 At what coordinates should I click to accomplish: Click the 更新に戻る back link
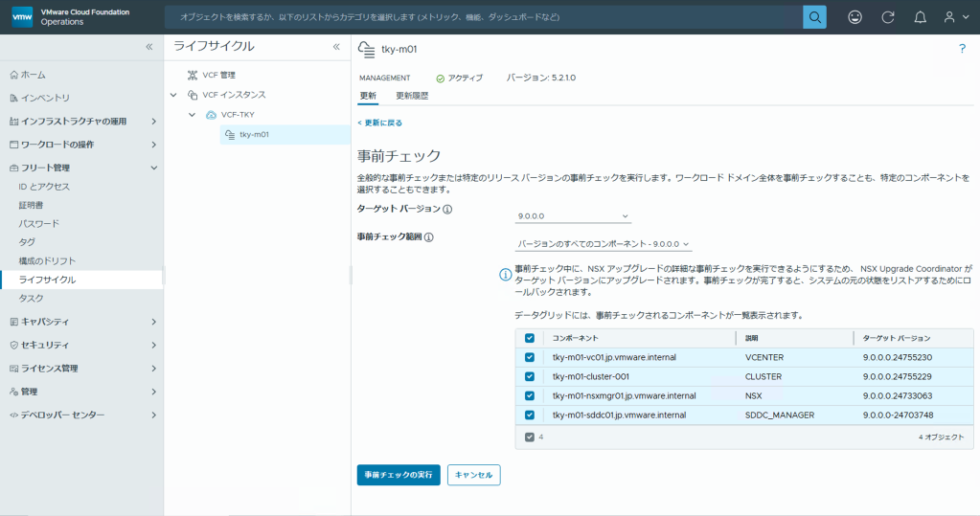(x=380, y=123)
